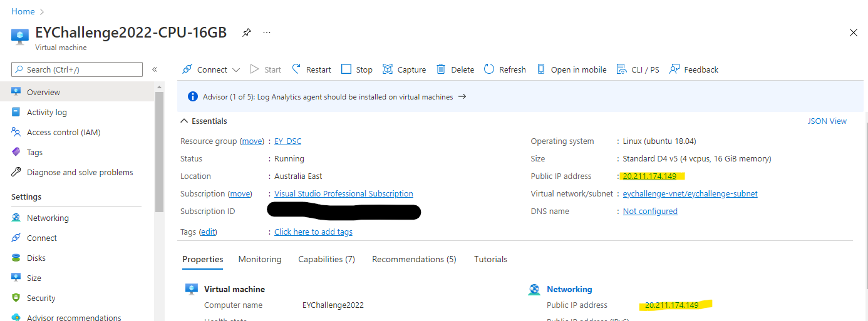Click the Home breadcrumb link

tap(23, 11)
